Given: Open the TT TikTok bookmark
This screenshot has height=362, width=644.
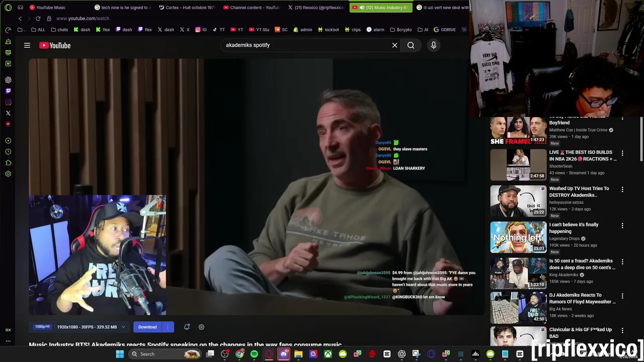Looking at the screenshot, I should (219, 30).
